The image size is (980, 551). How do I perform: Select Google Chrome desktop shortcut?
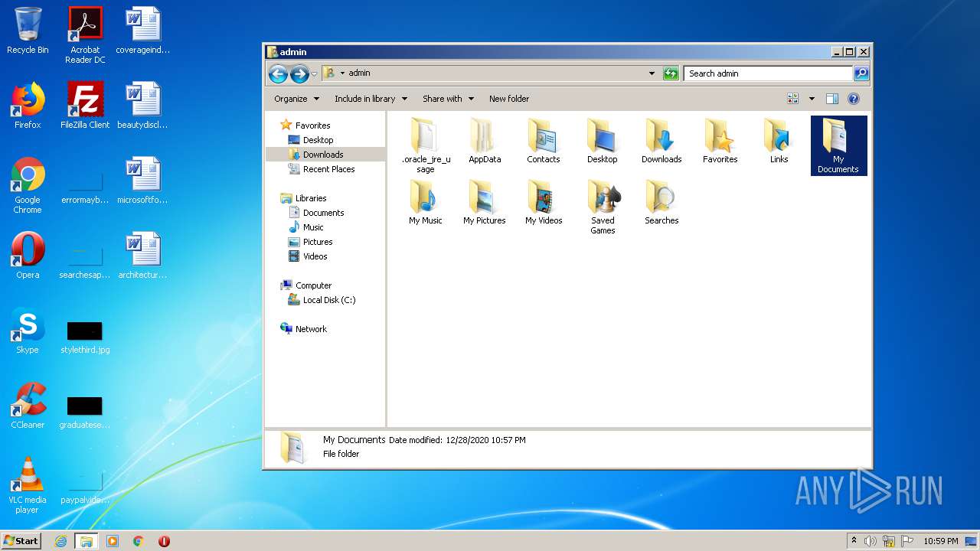(x=28, y=185)
